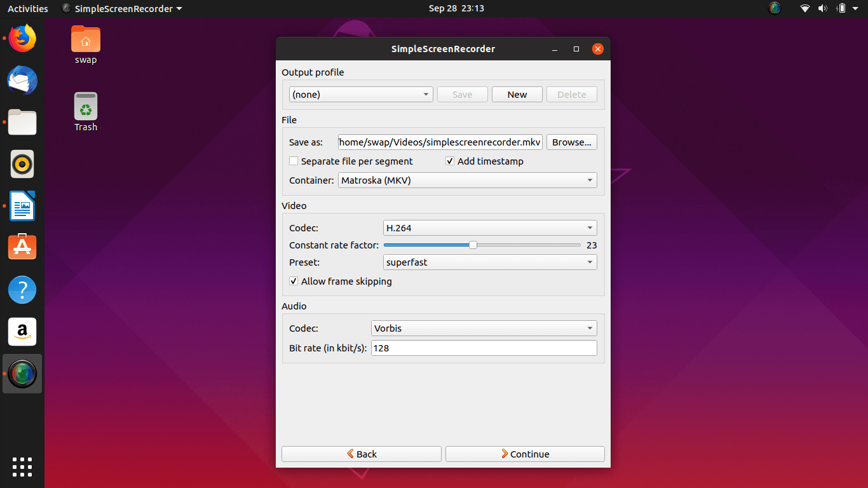The height and width of the screenshot is (488, 868).
Task: Maximize the SimpleScreenRecorder window
Action: 576,49
